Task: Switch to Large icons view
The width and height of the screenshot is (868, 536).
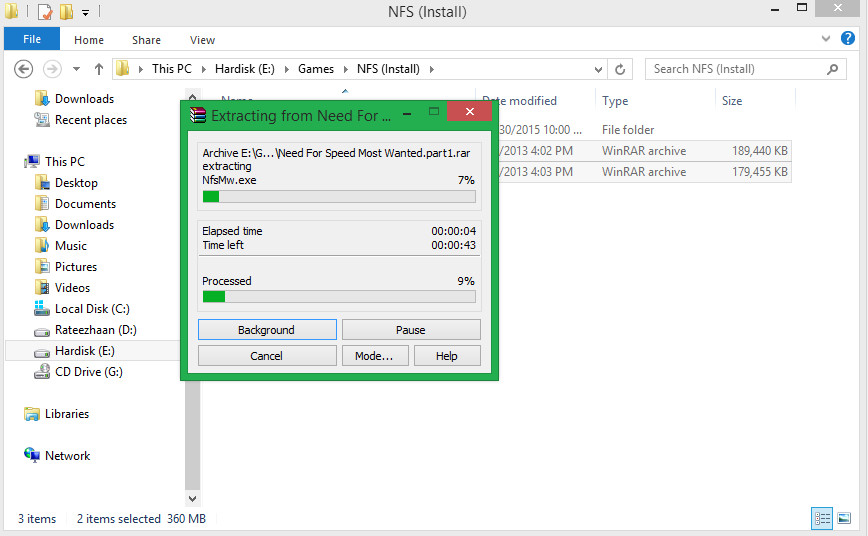Action: click(844, 519)
